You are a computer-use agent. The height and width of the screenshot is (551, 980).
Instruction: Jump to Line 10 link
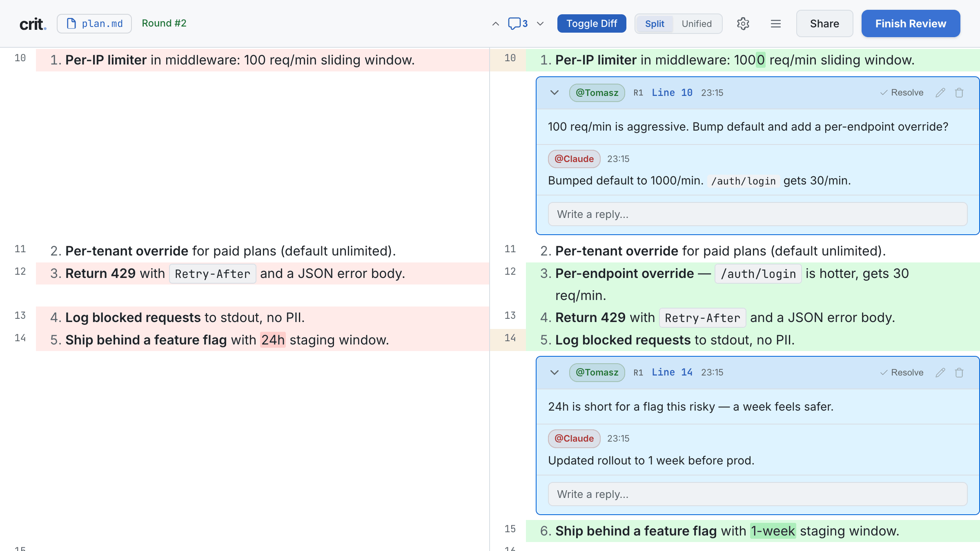tap(672, 93)
